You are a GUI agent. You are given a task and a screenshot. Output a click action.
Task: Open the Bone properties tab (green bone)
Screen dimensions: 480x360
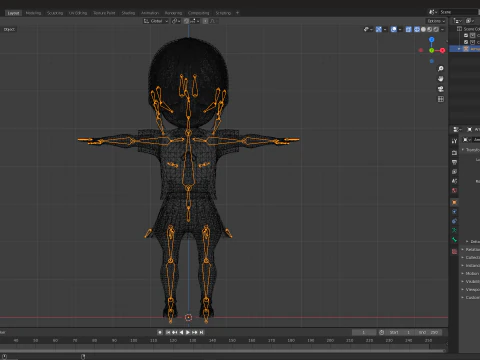pos(454,240)
